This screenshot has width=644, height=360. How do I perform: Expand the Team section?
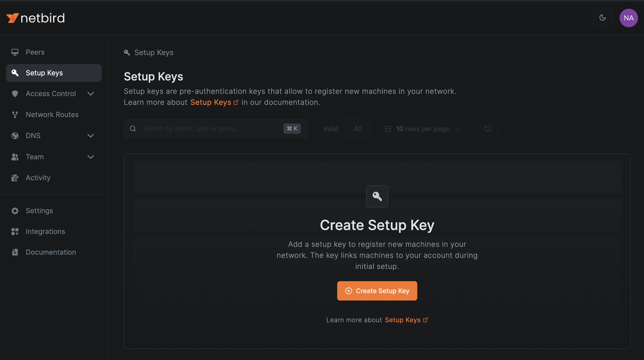(x=91, y=157)
